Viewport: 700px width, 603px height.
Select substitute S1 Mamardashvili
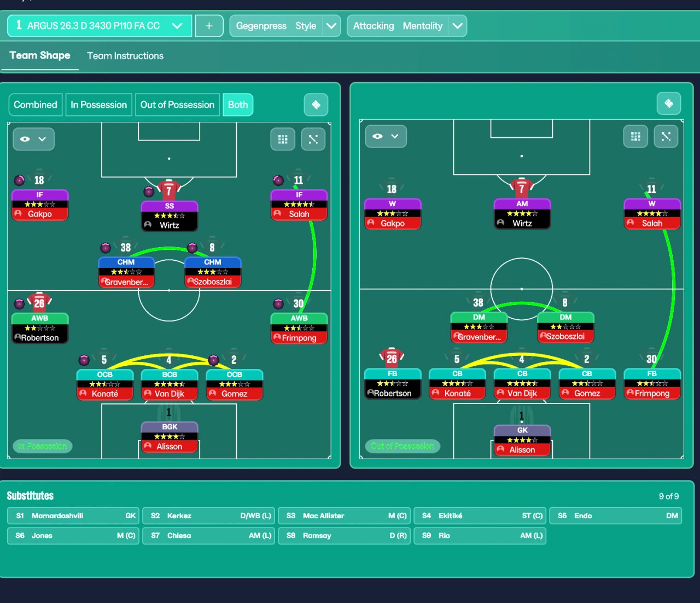[73, 516]
